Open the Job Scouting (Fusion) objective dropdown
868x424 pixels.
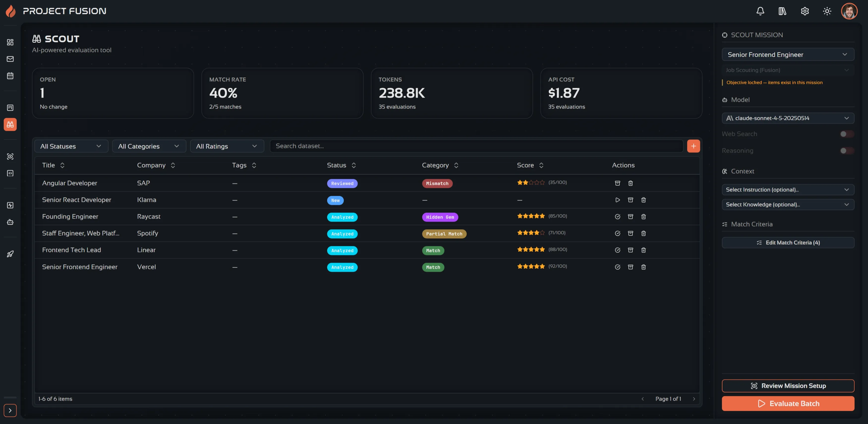788,70
